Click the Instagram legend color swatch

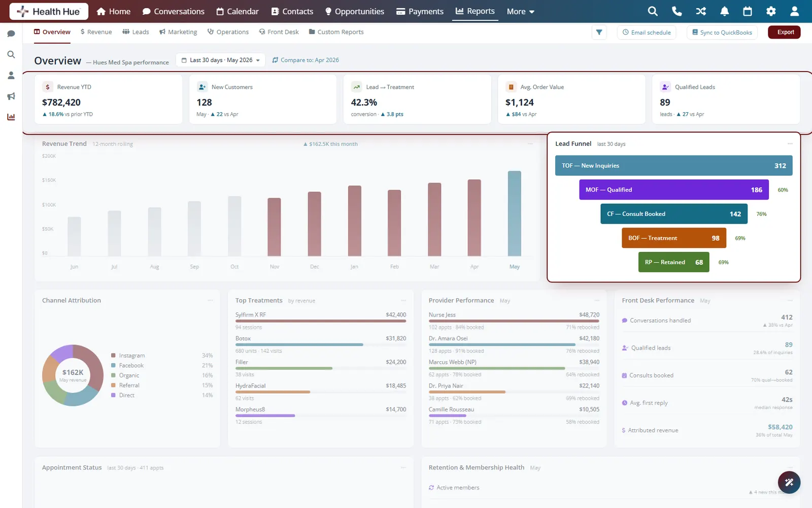pos(114,356)
